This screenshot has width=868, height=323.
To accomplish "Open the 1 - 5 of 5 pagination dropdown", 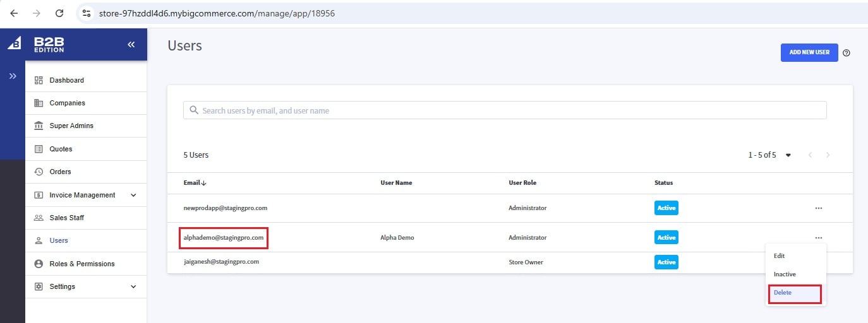I will (x=788, y=155).
